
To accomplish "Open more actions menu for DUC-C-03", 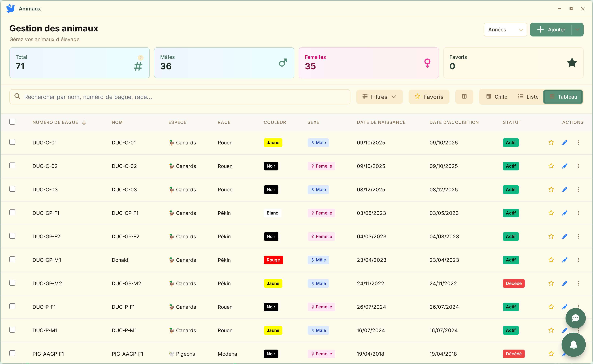I will [x=578, y=189].
